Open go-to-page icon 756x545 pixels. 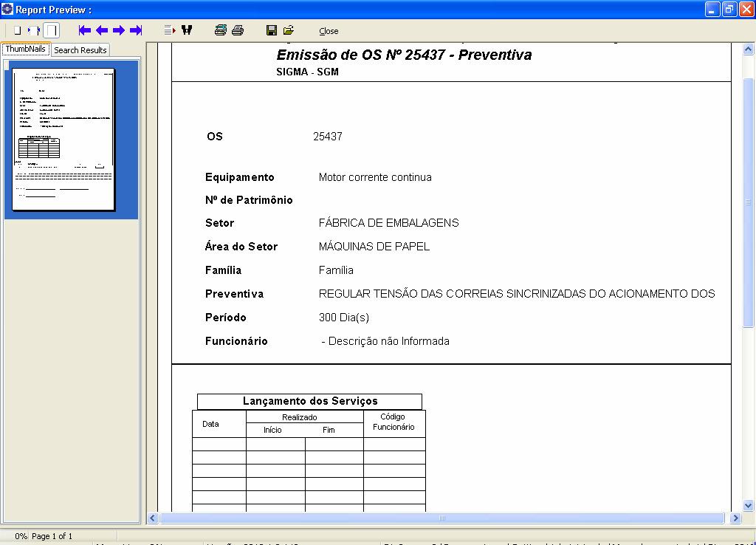pyautogui.click(x=170, y=30)
